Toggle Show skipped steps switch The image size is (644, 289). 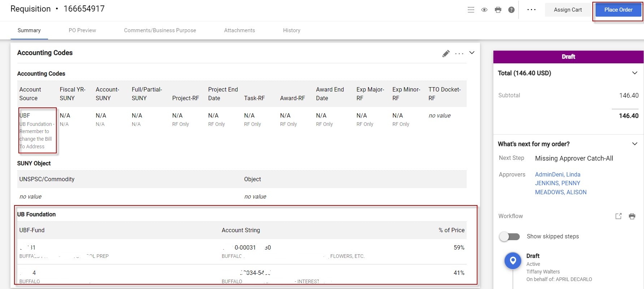pos(509,237)
